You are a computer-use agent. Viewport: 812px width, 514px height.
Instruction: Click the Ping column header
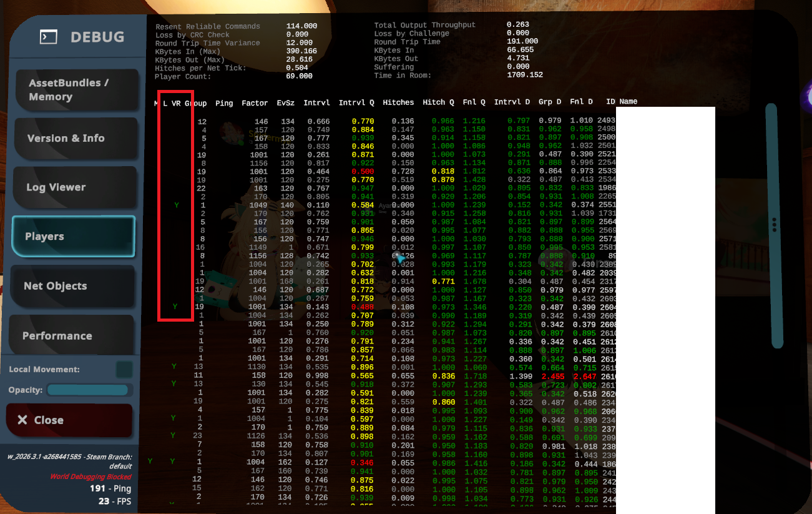tap(224, 102)
